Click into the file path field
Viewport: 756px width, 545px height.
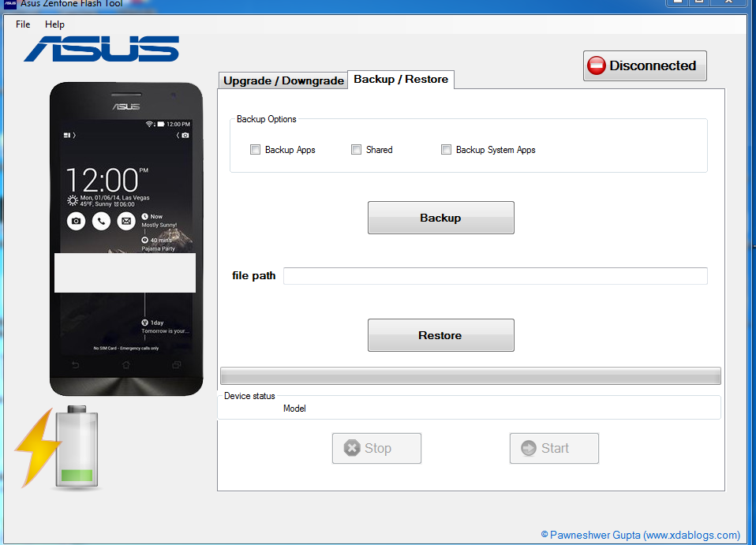[495, 275]
